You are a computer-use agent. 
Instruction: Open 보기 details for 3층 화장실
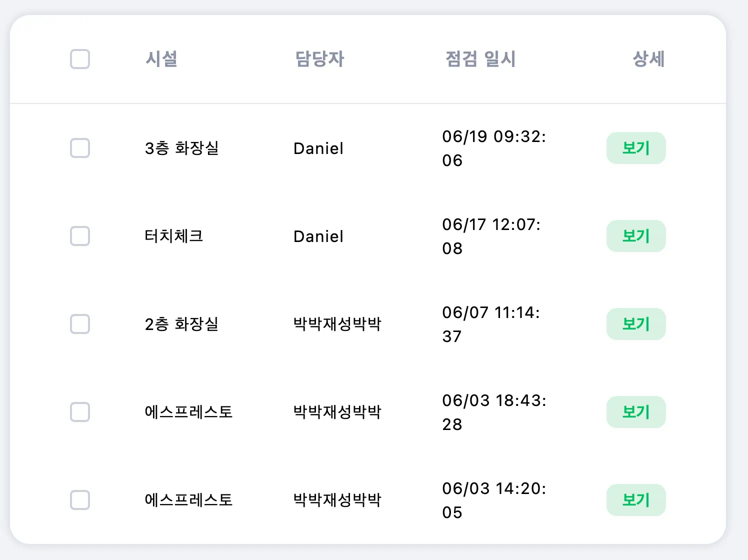pyautogui.click(x=636, y=148)
